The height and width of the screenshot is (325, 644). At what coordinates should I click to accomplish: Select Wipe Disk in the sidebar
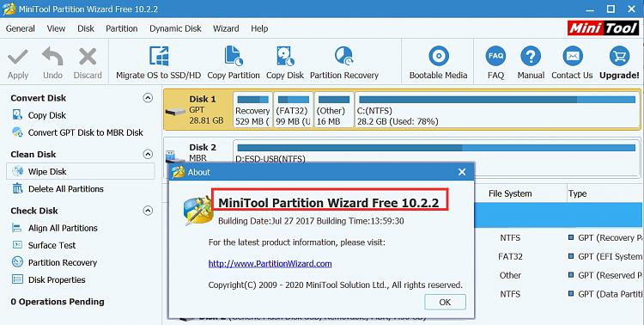(81, 171)
